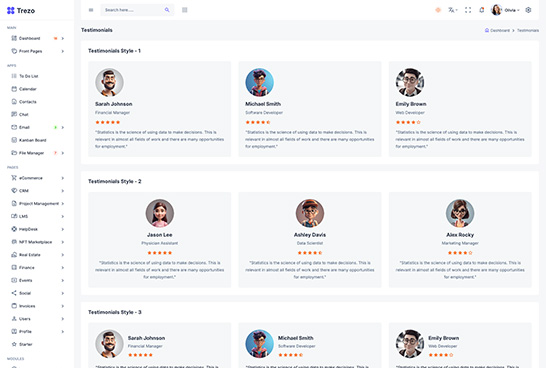Expand the Dashboard sidebar menu
546x368 pixels.
coord(38,38)
